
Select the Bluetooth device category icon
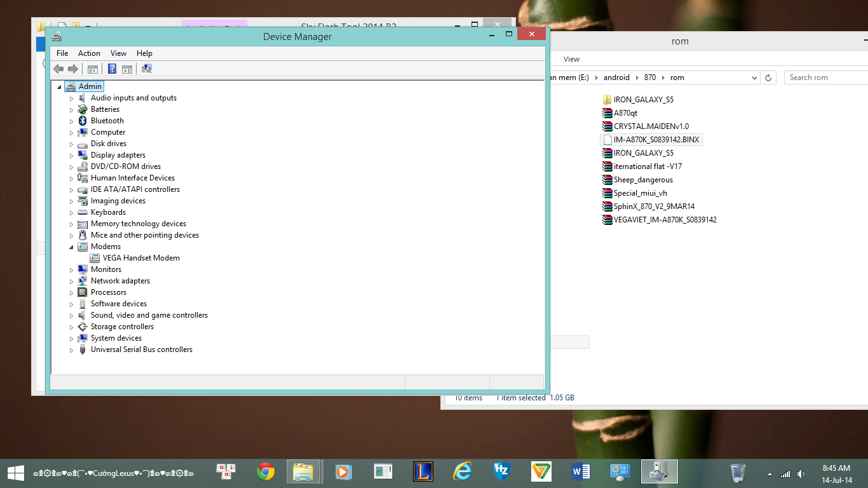(x=83, y=121)
